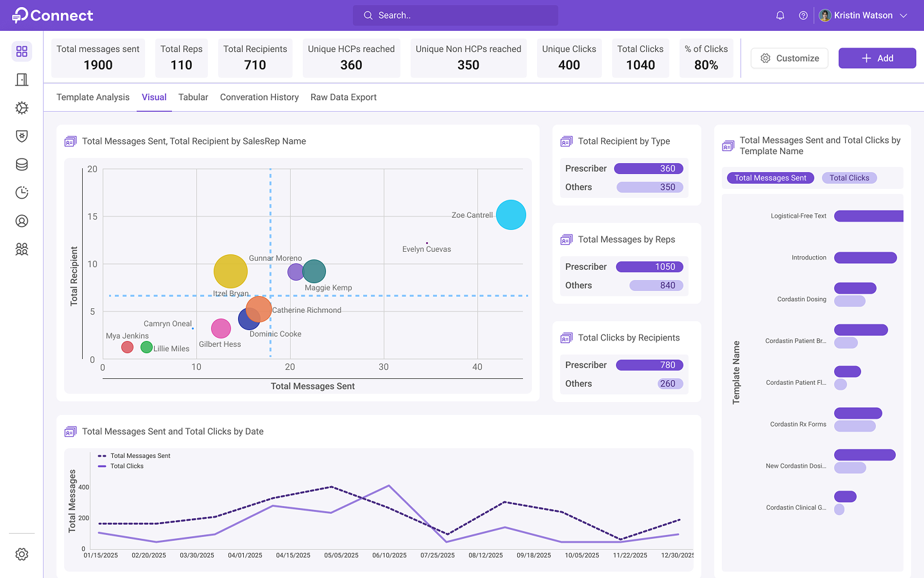Open the Template Analysis tab
Screen dimensions: 924x578
click(x=93, y=97)
